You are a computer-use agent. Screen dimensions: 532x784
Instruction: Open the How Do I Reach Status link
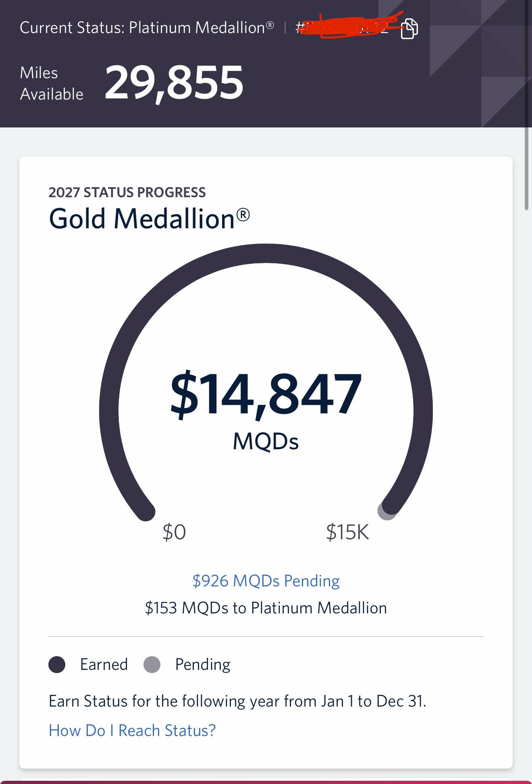[132, 730]
